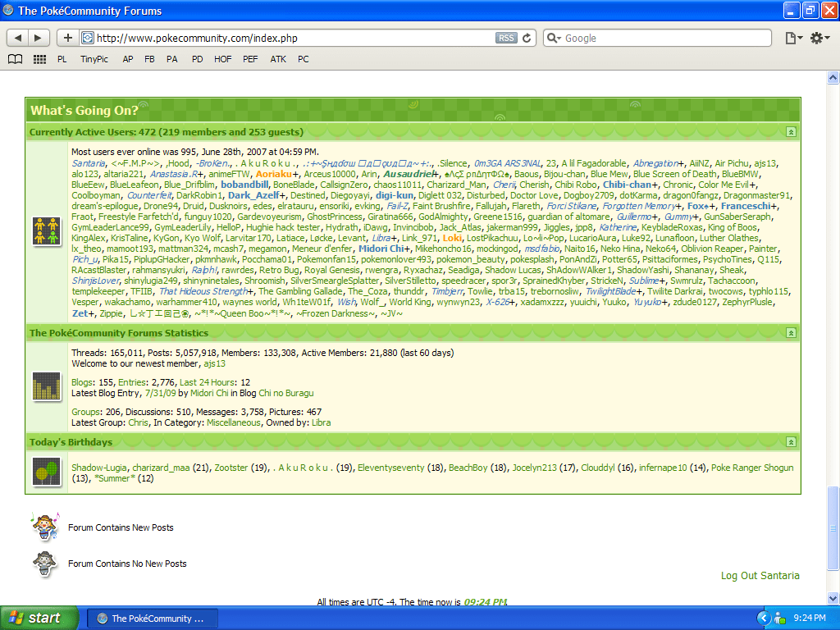Expand hidden system tray icons
Viewport: 840px width, 630px height.
point(764,619)
